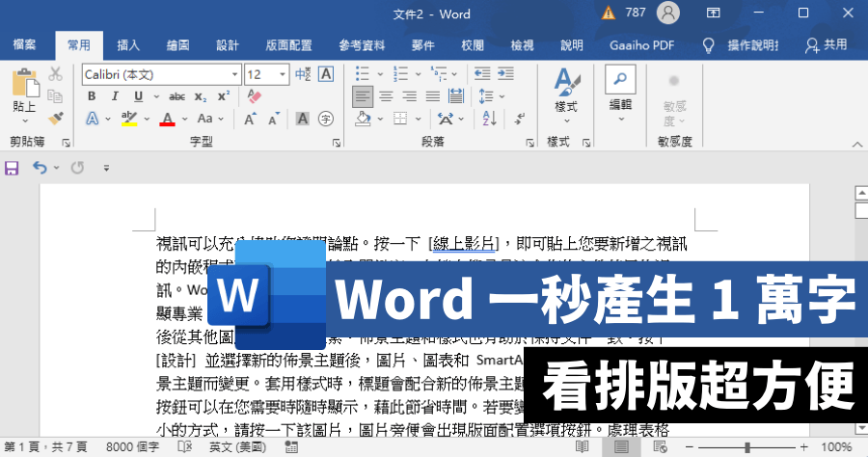Open Font dialog launcher

[x=337, y=143]
